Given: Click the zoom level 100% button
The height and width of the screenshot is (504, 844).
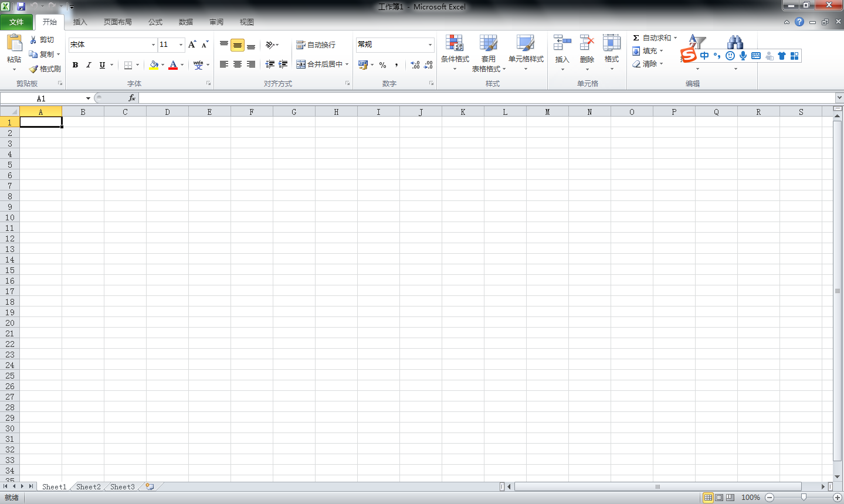Looking at the screenshot, I should 750,498.
